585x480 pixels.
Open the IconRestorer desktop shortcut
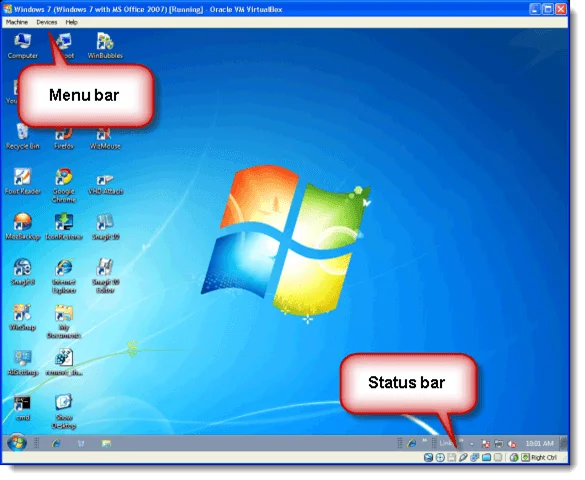64,227
